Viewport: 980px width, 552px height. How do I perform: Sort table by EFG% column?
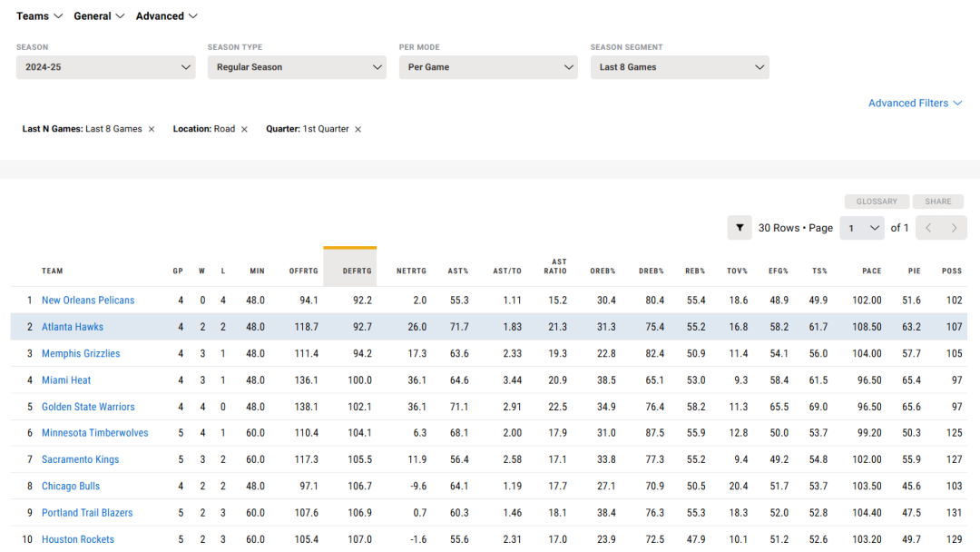pyautogui.click(x=779, y=271)
